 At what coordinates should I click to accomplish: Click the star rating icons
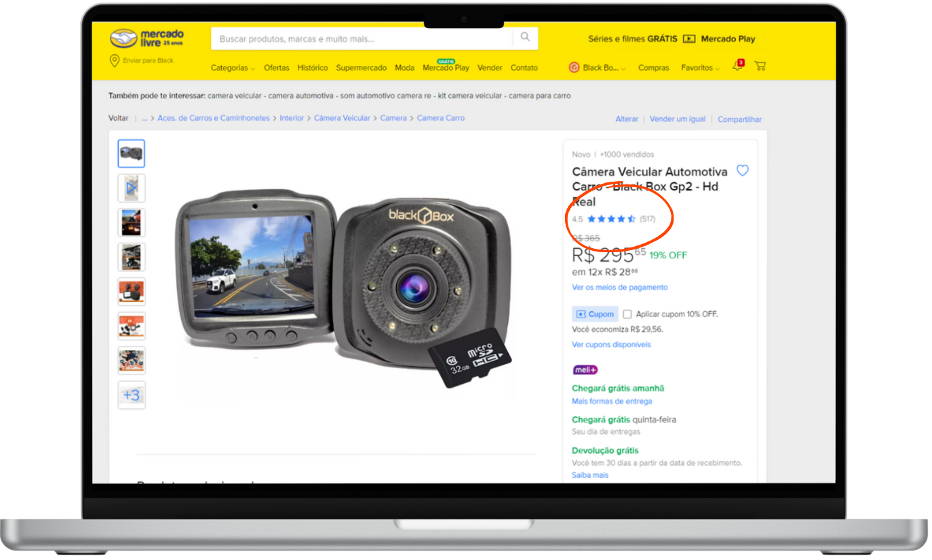tap(611, 219)
